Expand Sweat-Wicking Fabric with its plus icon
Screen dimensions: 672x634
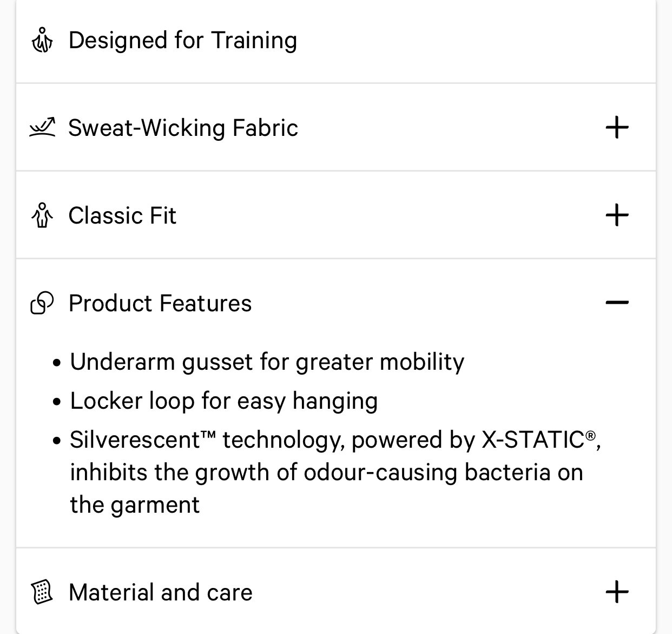coord(617,128)
